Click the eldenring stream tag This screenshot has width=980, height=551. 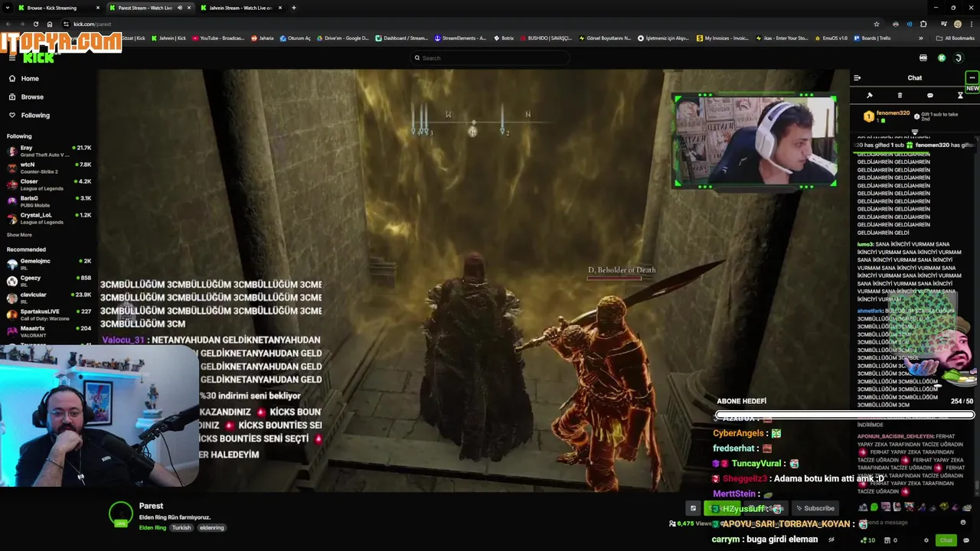click(x=212, y=528)
